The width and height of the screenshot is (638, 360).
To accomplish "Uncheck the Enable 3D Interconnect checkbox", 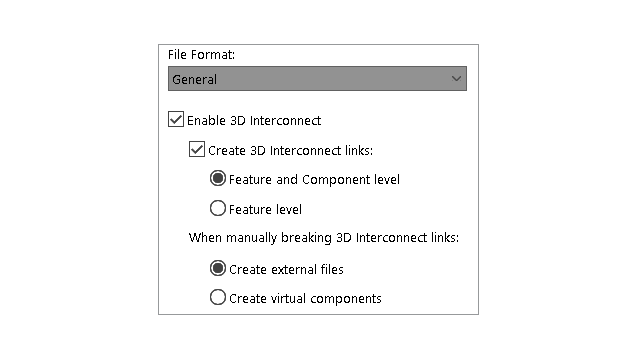I will tap(176, 119).
